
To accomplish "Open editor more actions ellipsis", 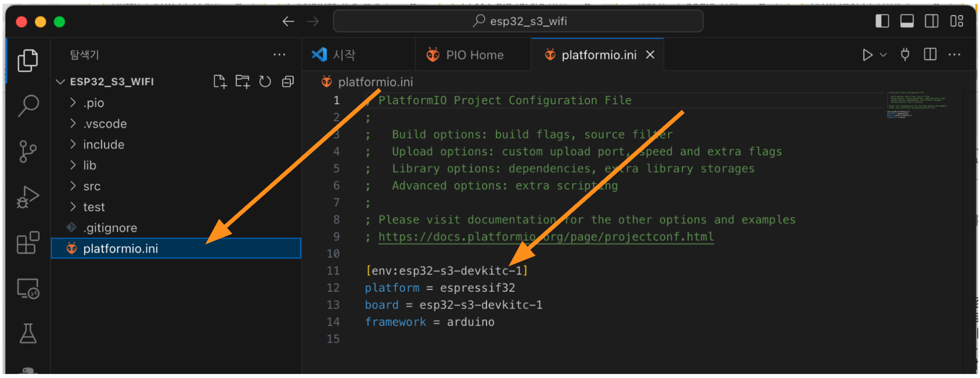I will [x=954, y=55].
